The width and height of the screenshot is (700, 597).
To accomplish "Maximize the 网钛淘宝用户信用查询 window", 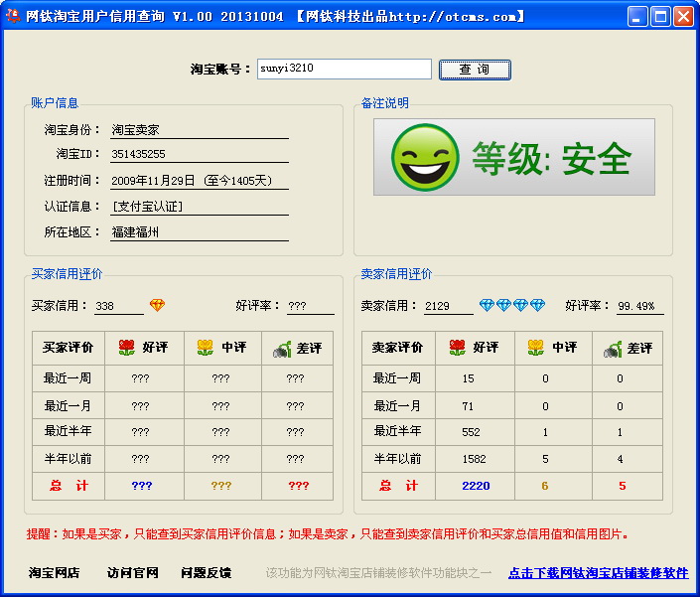I will pos(660,17).
